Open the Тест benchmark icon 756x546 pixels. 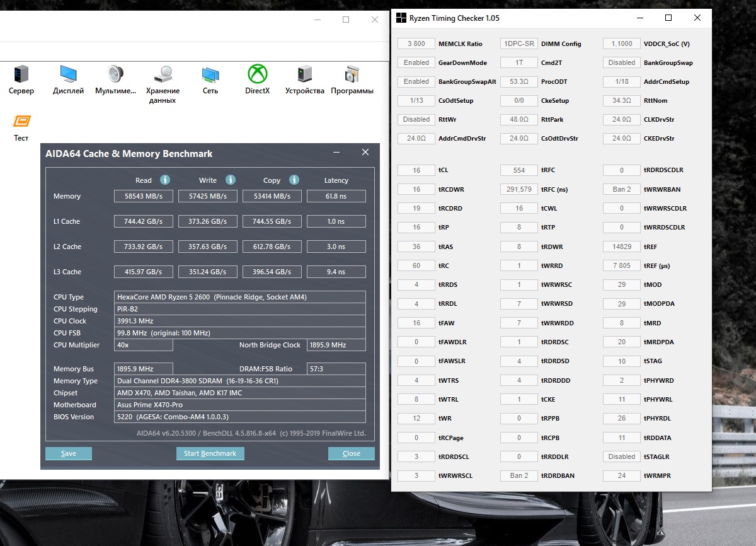[x=21, y=122]
